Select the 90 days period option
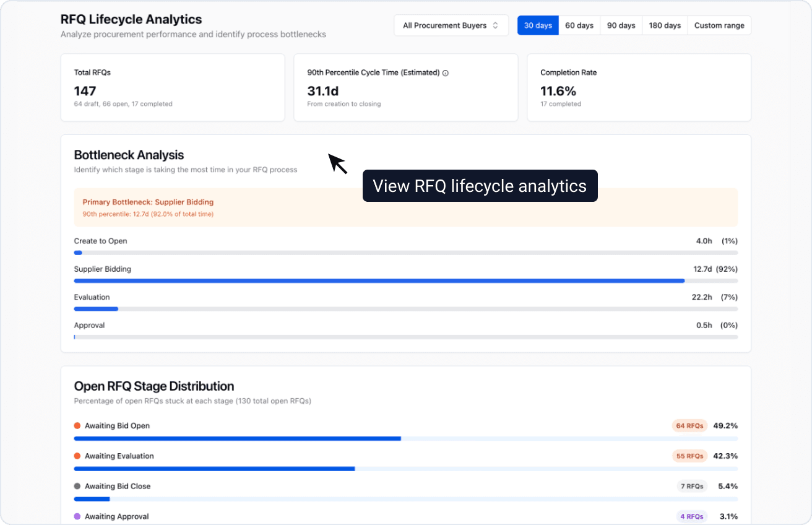This screenshot has width=812, height=525. [621, 25]
